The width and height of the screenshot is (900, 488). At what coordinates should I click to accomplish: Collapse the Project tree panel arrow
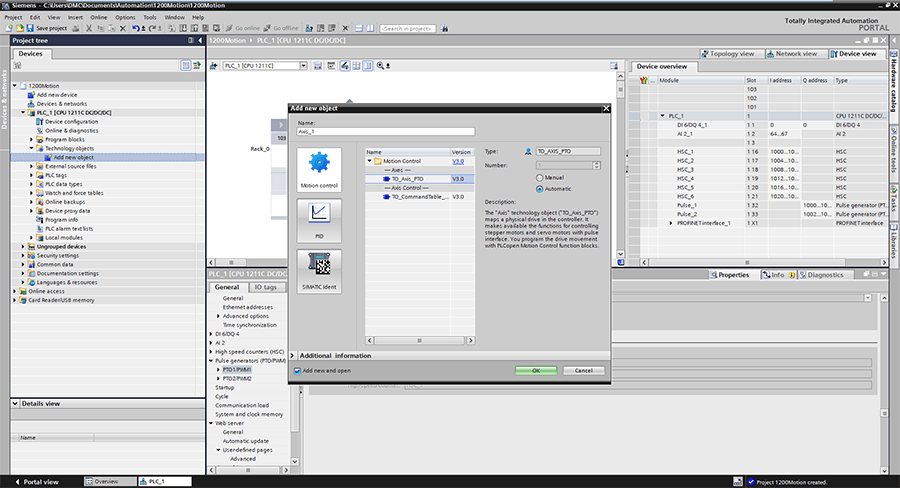coord(200,40)
